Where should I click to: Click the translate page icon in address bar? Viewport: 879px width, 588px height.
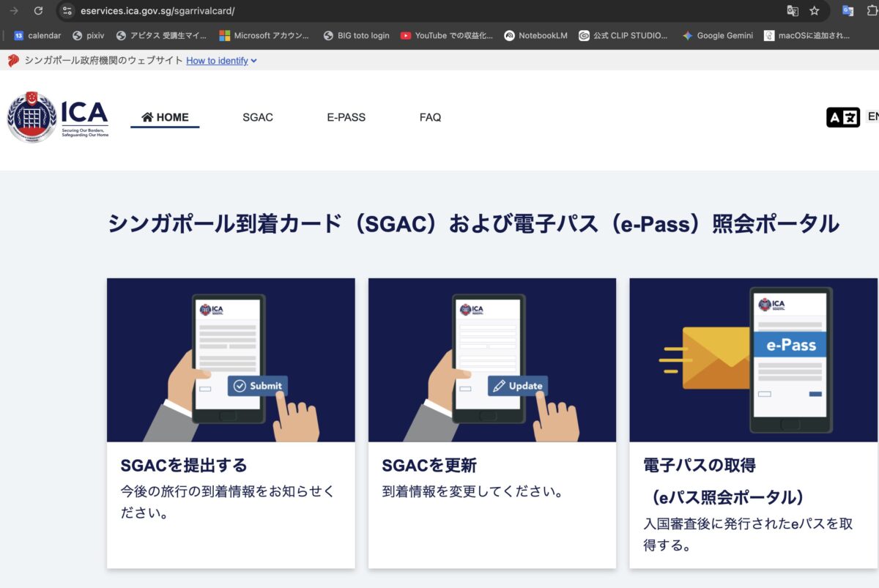pos(792,11)
